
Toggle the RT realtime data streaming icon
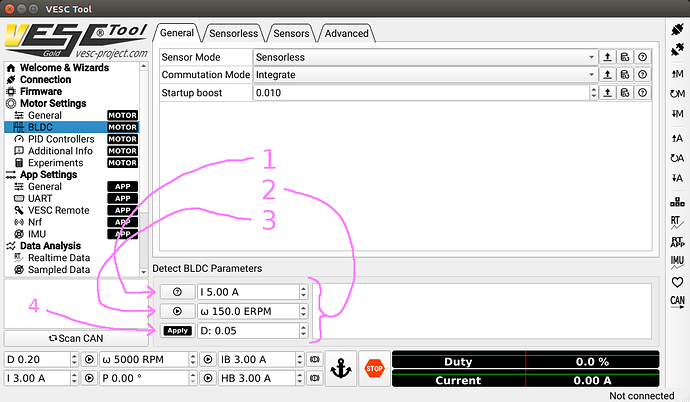(677, 222)
